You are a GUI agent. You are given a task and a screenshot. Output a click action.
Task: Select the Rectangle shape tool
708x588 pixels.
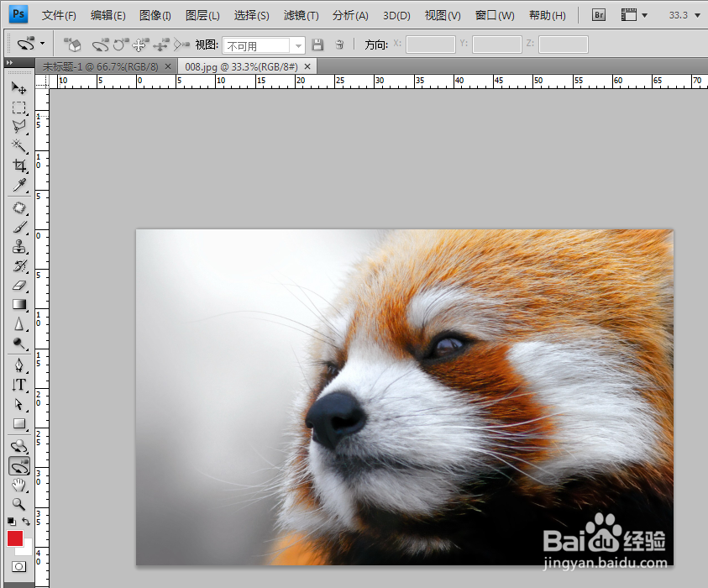[19, 423]
